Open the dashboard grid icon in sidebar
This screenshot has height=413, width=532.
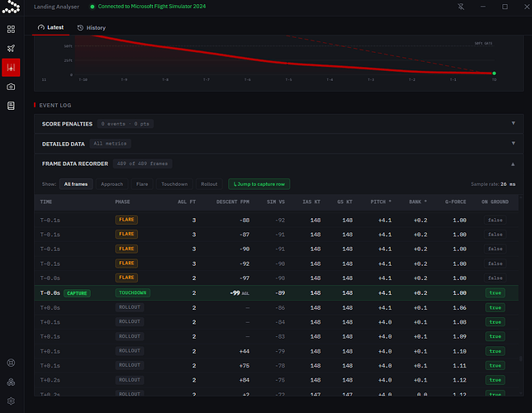click(x=11, y=29)
